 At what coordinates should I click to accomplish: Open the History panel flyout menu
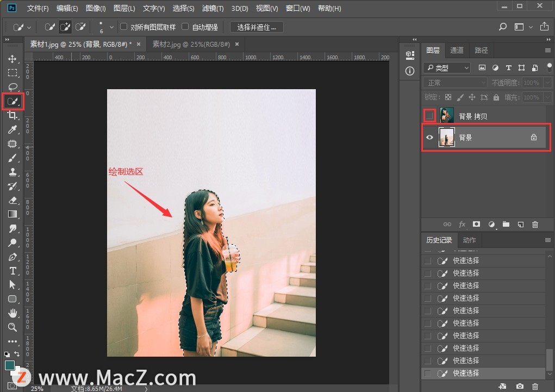pos(547,240)
